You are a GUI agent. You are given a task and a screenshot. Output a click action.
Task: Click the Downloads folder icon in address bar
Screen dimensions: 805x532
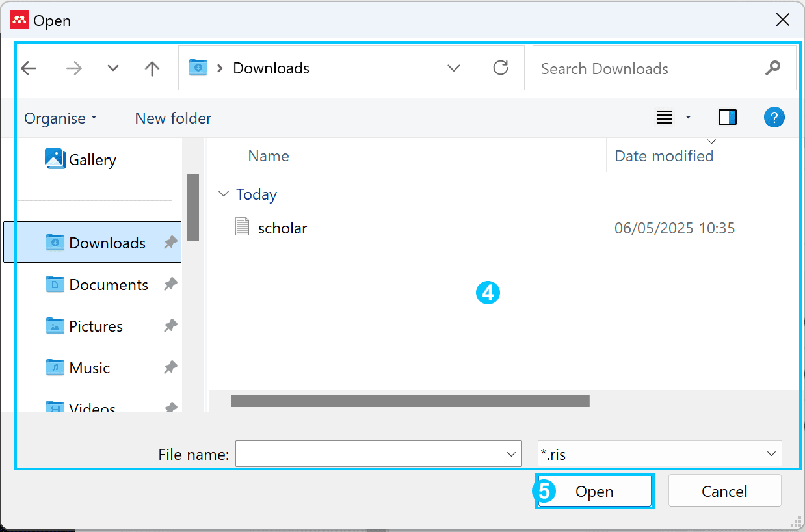tap(198, 68)
